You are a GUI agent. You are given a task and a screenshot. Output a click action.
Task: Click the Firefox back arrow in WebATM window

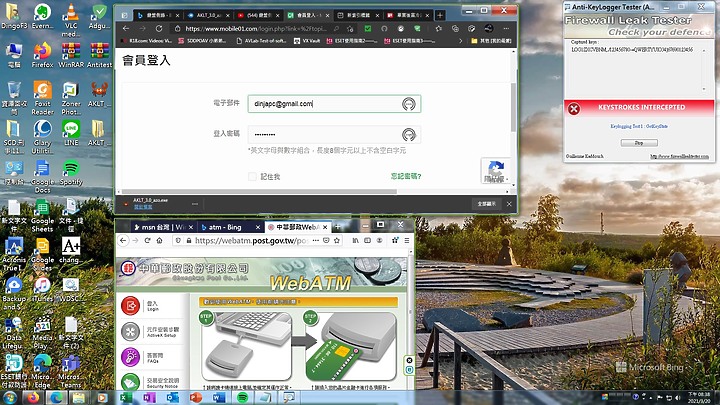tap(123, 240)
